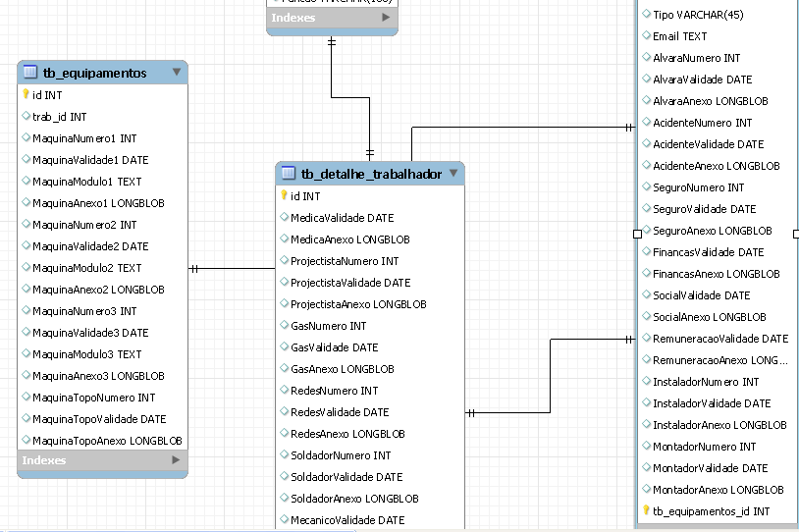
Task: Expand the Indexes section of tb_equipamentos
Action: pyautogui.click(x=177, y=459)
